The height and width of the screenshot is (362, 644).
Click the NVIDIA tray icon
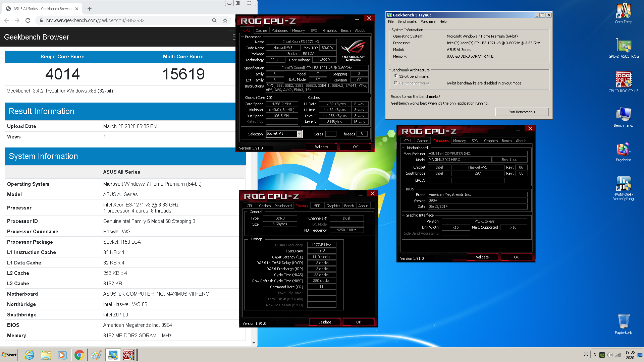click(602, 355)
